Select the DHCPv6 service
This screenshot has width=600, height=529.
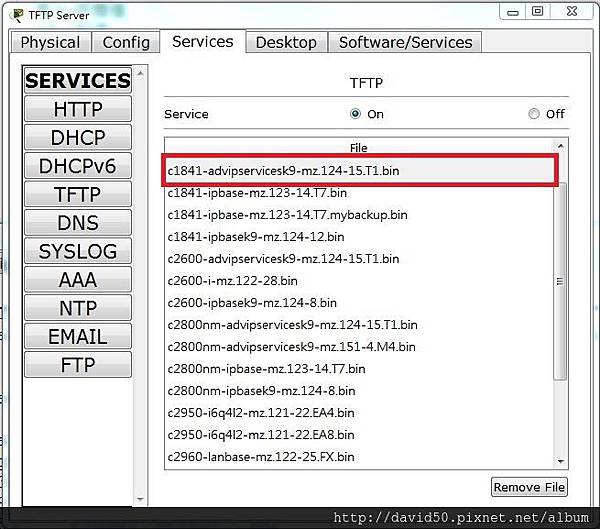pyautogui.click(x=78, y=166)
